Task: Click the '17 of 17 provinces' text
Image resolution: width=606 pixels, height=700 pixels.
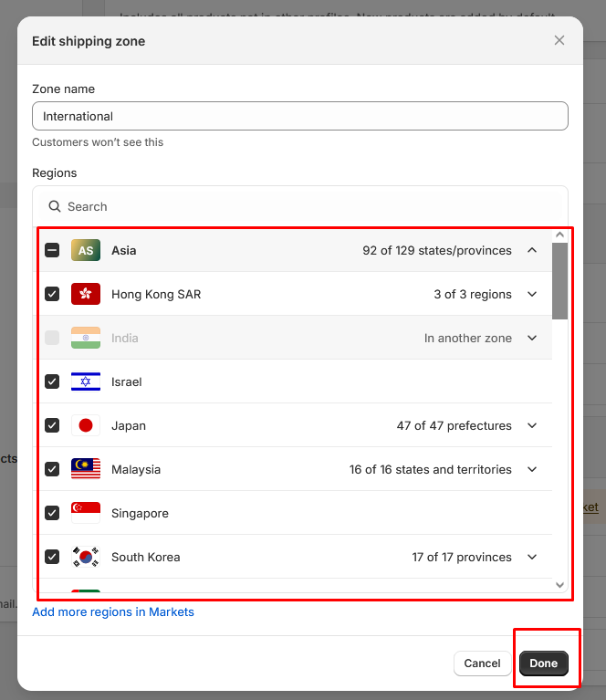Action: tap(461, 557)
